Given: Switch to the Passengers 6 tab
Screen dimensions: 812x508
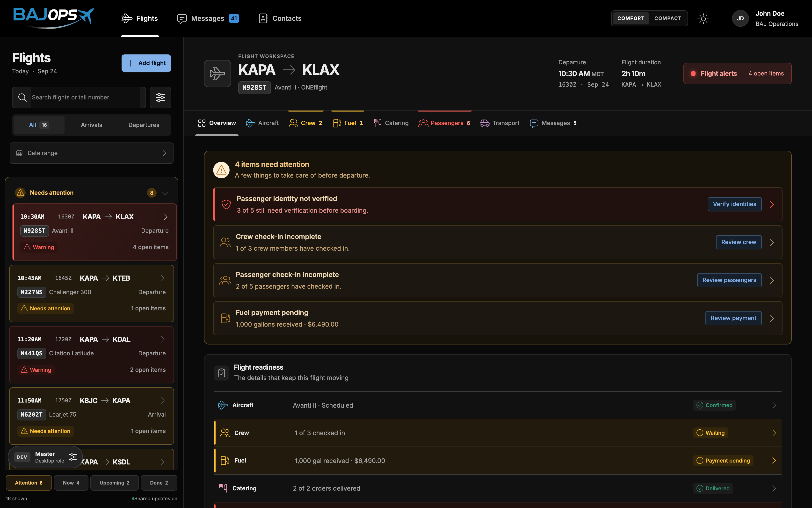Looking at the screenshot, I should click(444, 123).
